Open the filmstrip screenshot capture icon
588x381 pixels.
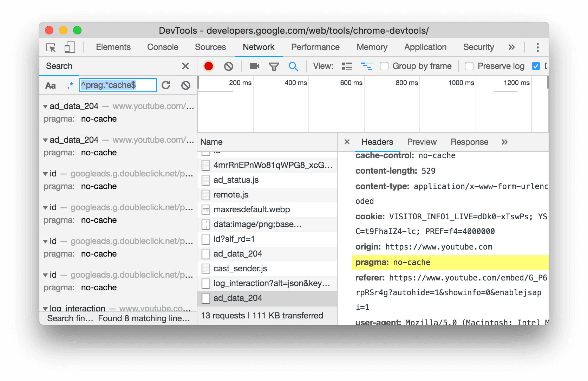pos(254,66)
